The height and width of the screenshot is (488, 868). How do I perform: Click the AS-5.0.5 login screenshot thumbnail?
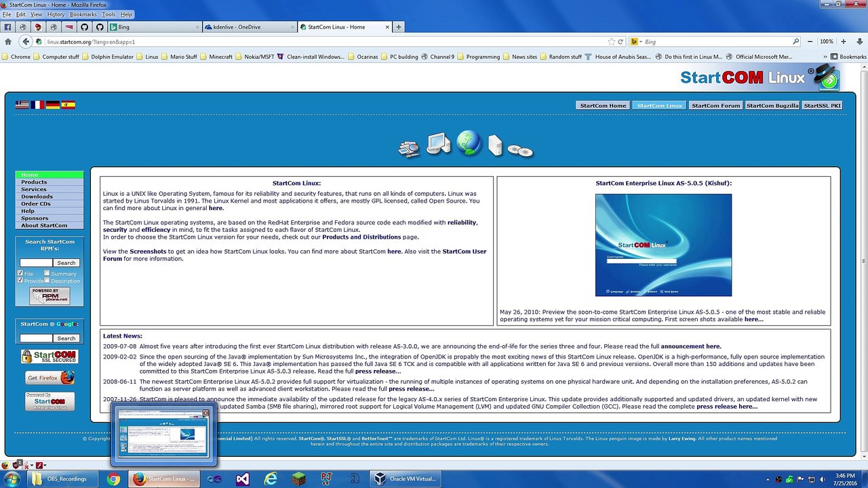click(x=663, y=245)
